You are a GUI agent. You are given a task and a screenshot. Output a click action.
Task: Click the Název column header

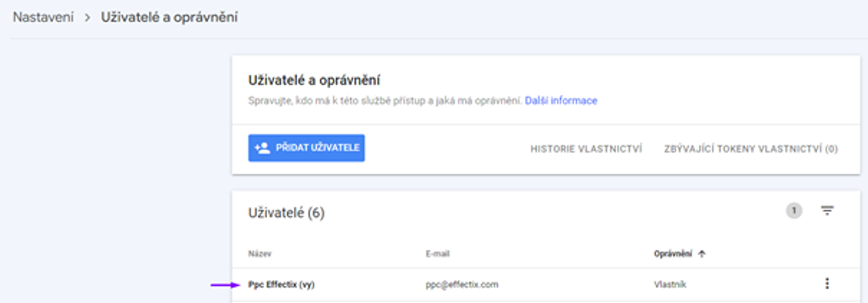click(x=258, y=254)
